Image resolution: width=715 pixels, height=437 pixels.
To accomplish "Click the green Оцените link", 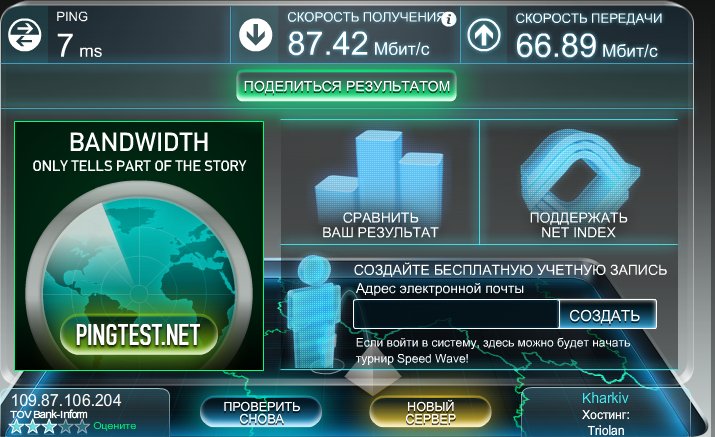I will click(115, 427).
